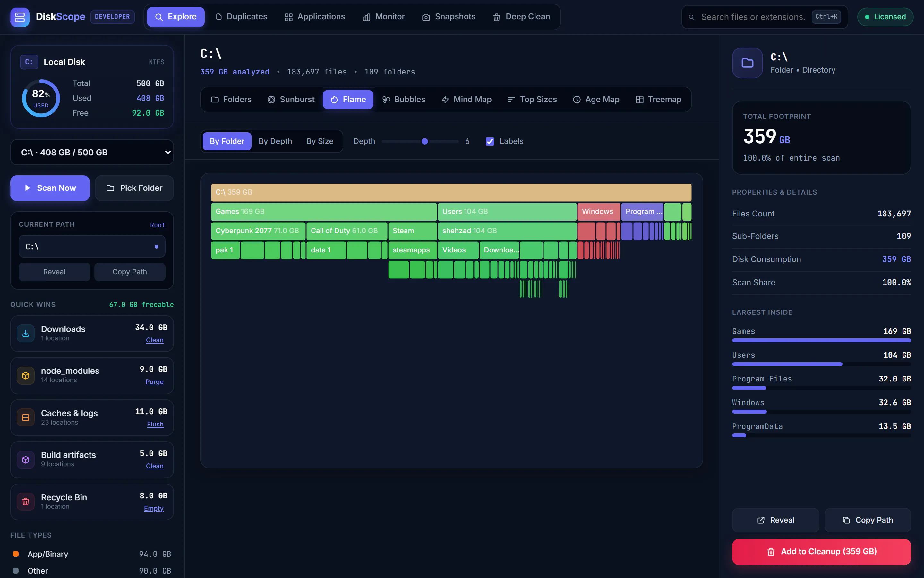Click the search magnifier icon
Viewport: 924px width, 578px height.
[x=691, y=17]
